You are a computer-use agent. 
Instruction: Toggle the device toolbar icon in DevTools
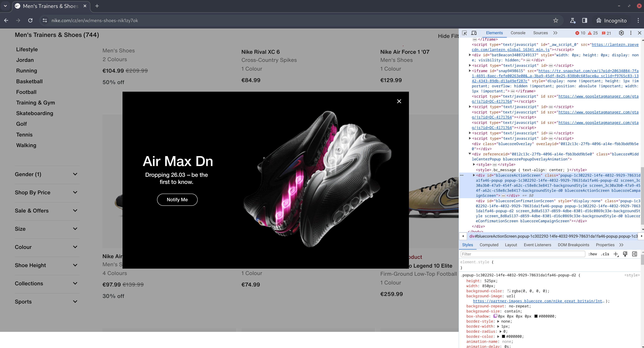point(474,33)
